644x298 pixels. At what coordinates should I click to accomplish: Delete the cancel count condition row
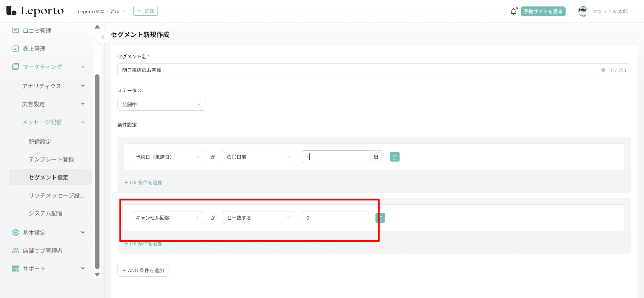point(381,218)
